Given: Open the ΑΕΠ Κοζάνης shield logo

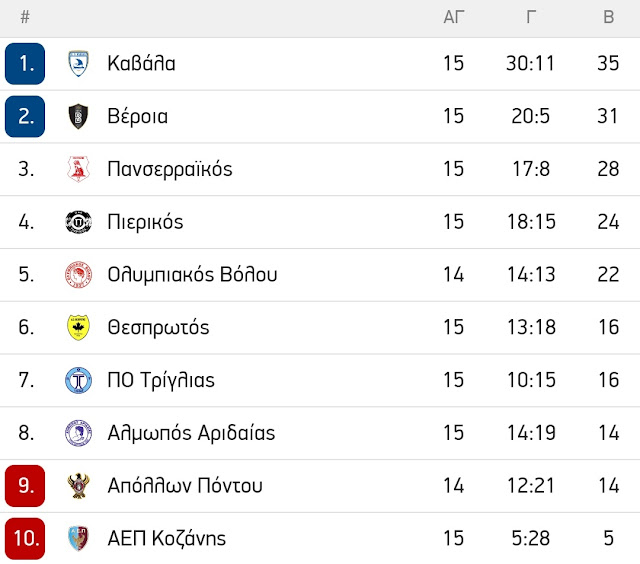Looking at the screenshot, I should pos(78,538).
